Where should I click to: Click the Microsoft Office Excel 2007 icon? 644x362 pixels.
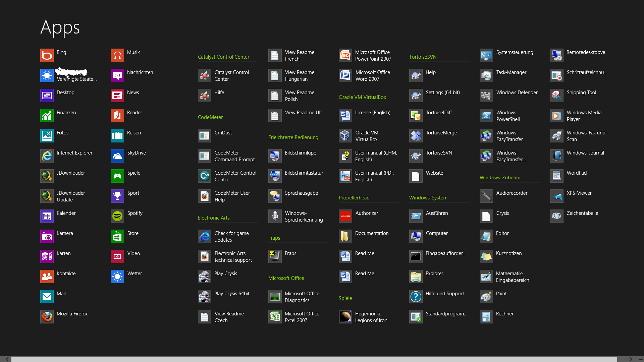[x=275, y=317]
